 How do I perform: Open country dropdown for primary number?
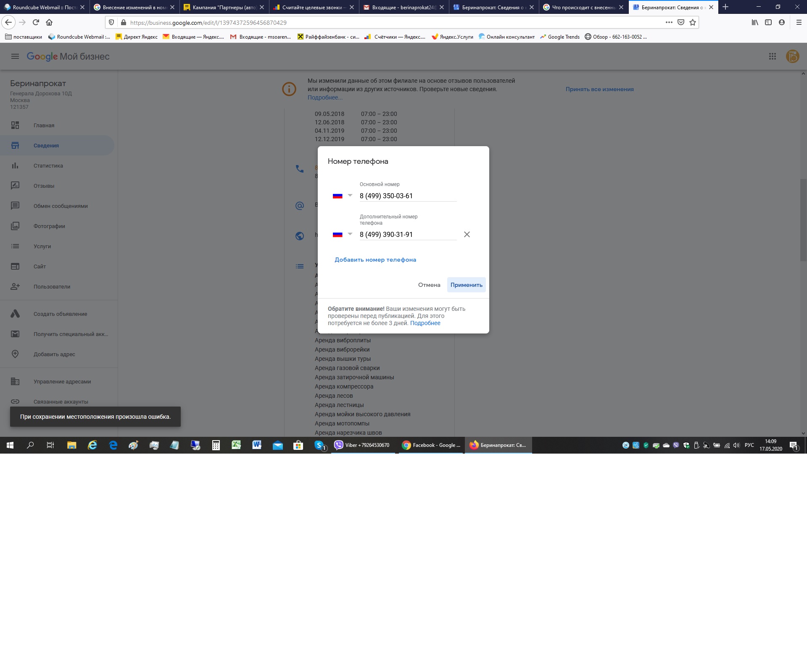pyautogui.click(x=343, y=196)
